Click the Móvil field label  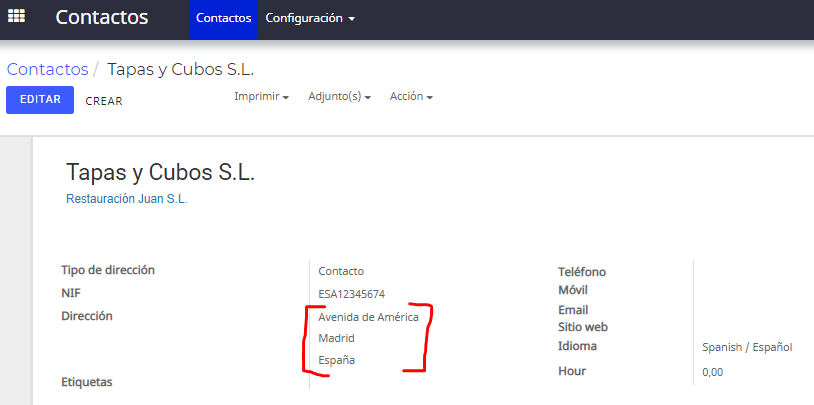[x=573, y=290]
